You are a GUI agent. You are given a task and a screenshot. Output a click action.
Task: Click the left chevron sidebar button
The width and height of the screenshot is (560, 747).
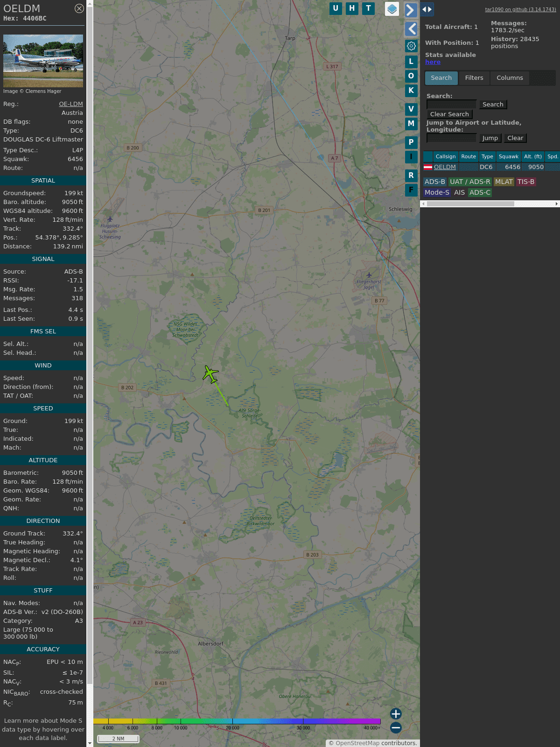tap(411, 29)
